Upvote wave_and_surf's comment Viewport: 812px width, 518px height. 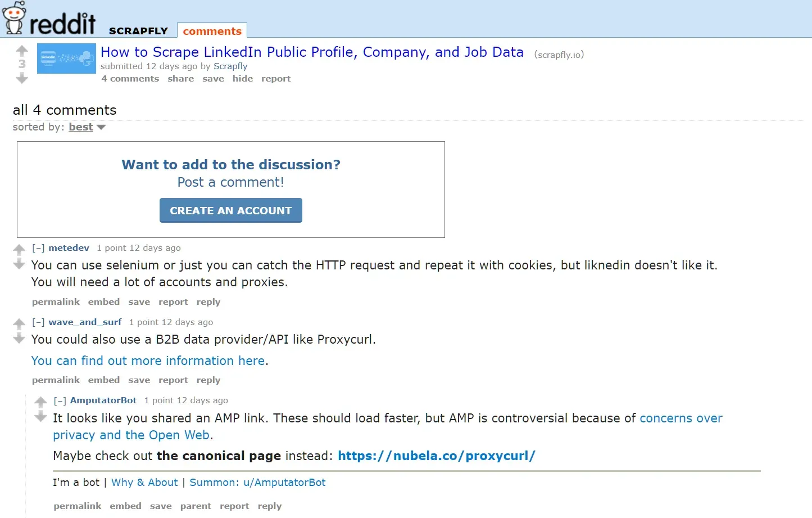coord(19,323)
